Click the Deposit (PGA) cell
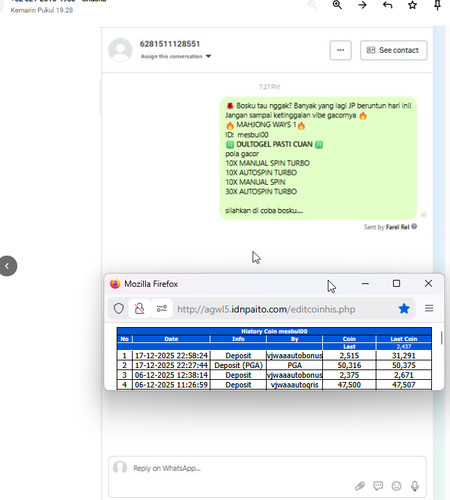Image resolution: width=450 pixels, height=500 pixels. 238,365
